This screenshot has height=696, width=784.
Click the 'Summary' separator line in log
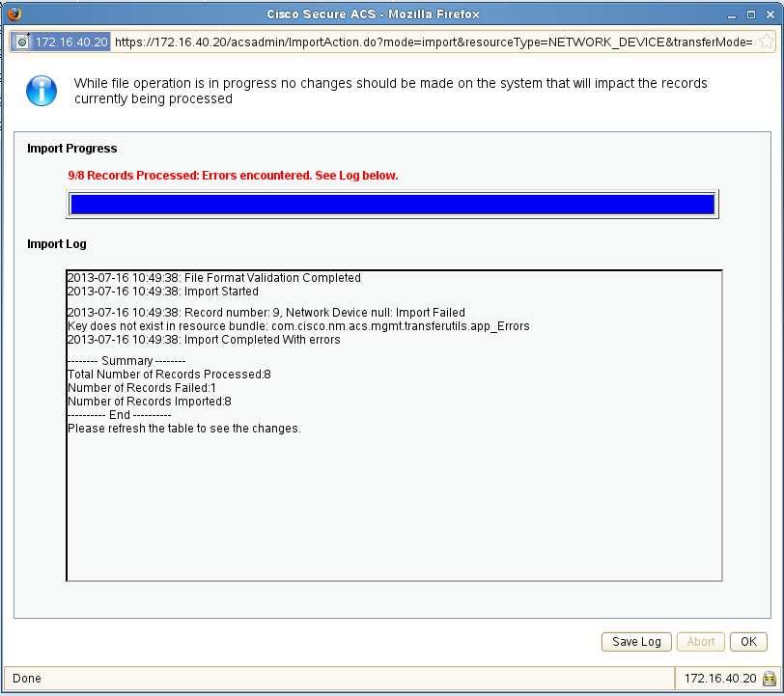pos(126,361)
